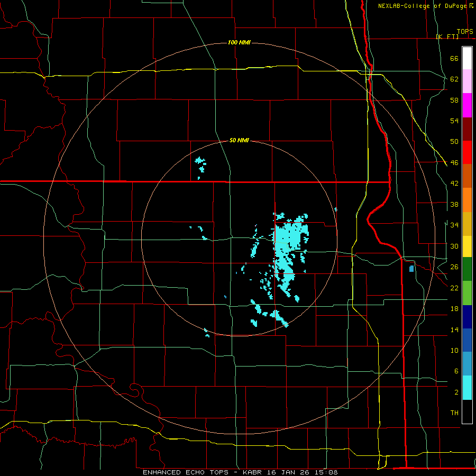
Task: Select the light pink legend swatch
Action: [467, 81]
